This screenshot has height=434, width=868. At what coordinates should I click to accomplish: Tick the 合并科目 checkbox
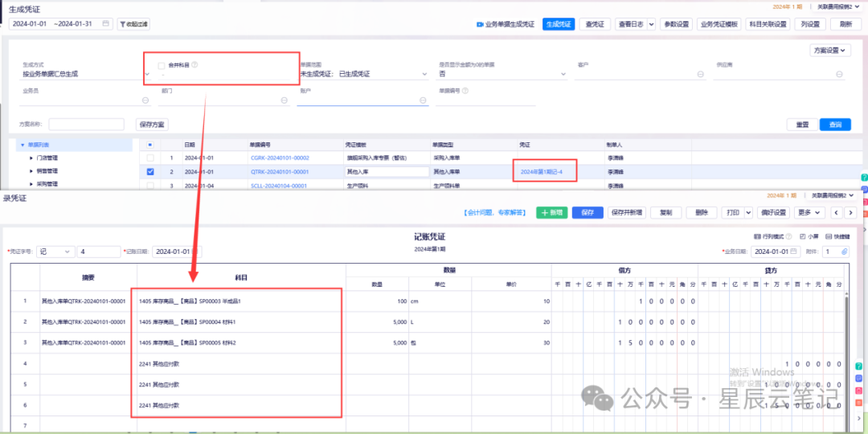click(162, 65)
